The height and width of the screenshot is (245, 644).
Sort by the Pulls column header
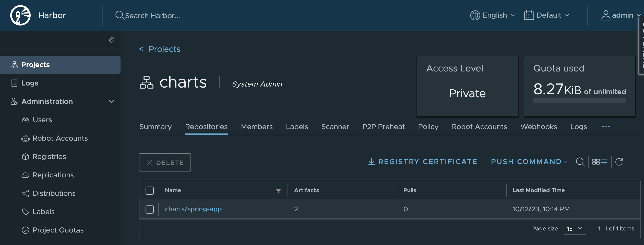point(410,190)
